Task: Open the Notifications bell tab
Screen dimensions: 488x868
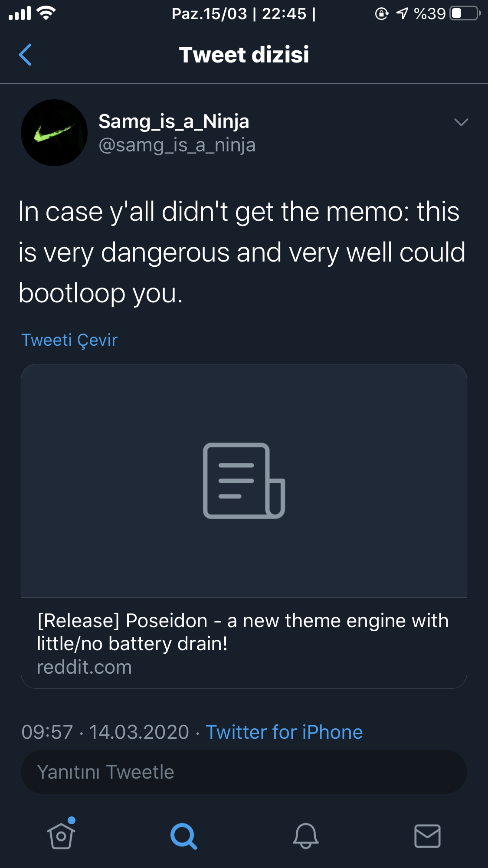Action: point(305,835)
